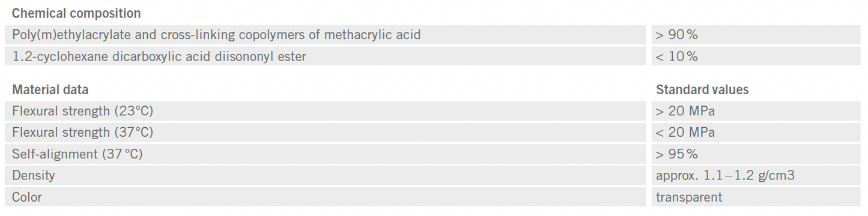Click the > 95% value cell
Viewport: 868px width, 216px height.
tap(757, 154)
